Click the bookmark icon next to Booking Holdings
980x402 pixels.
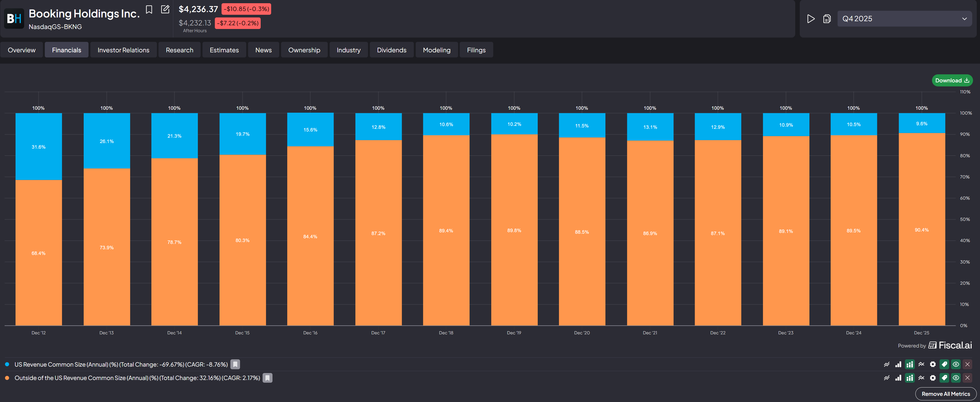coord(149,9)
